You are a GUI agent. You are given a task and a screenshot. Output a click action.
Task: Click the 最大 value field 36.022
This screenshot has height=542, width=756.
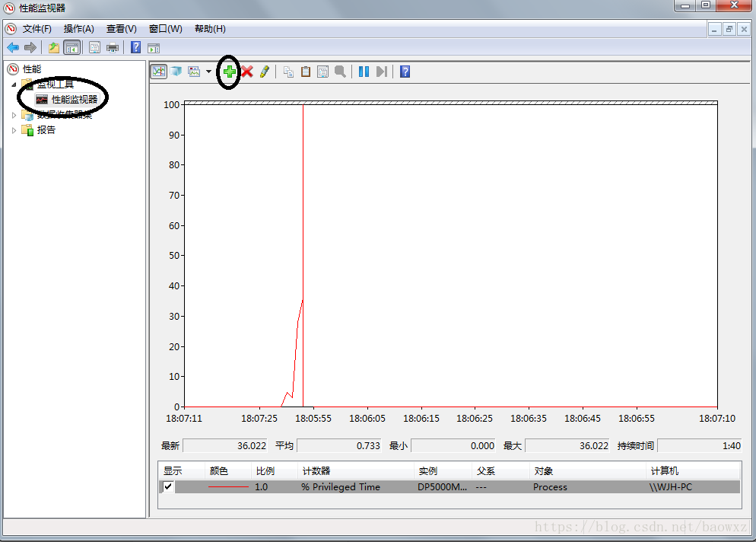click(567, 446)
